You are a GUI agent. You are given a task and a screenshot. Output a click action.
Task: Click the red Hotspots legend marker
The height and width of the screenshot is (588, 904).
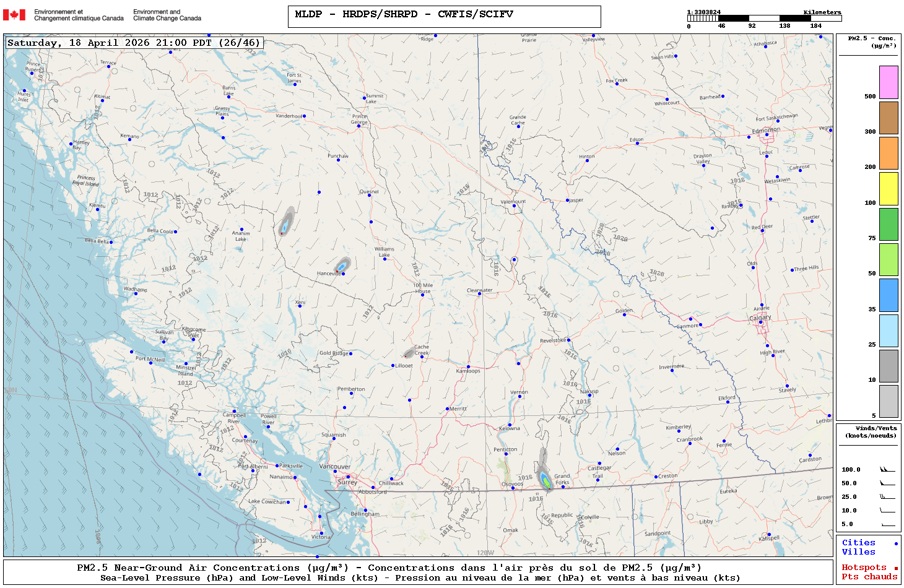[895, 568]
